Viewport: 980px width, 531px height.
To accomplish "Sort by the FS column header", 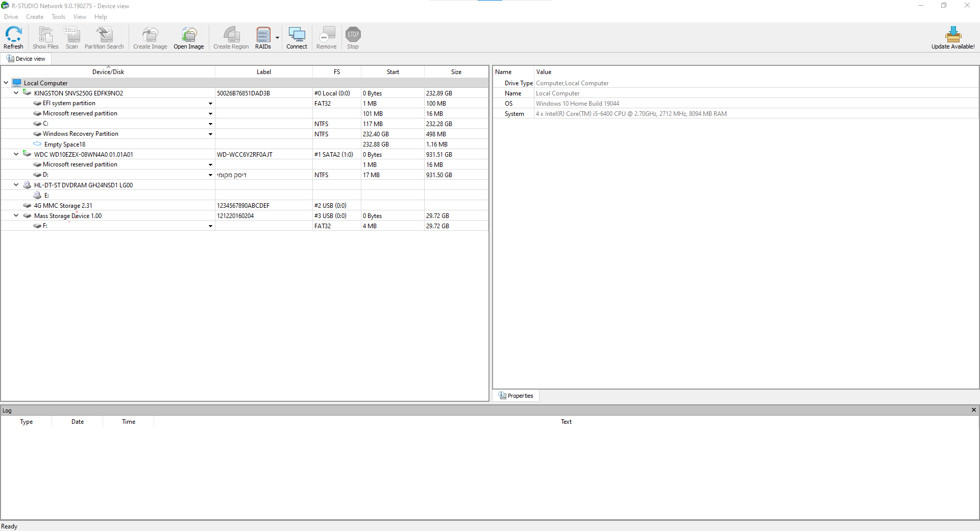I will tap(337, 72).
